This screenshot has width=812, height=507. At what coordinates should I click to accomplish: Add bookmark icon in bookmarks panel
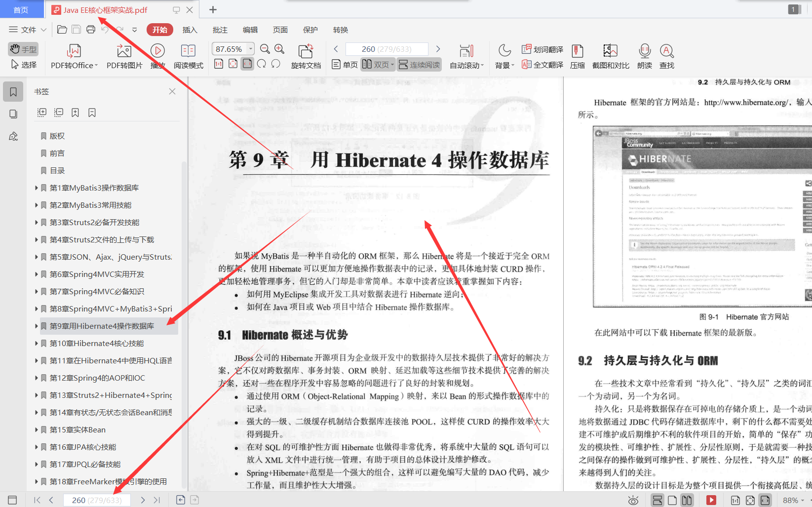tap(75, 113)
